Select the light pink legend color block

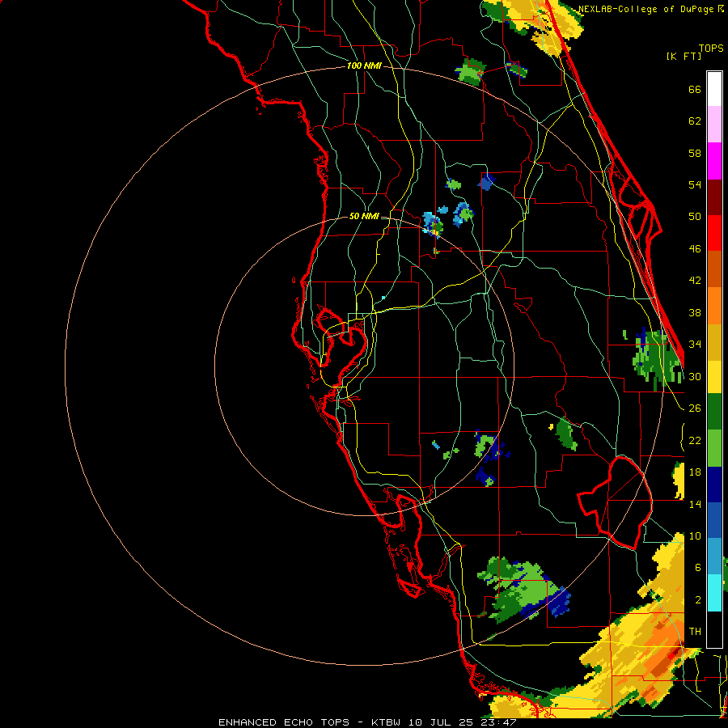tap(714, 124)
